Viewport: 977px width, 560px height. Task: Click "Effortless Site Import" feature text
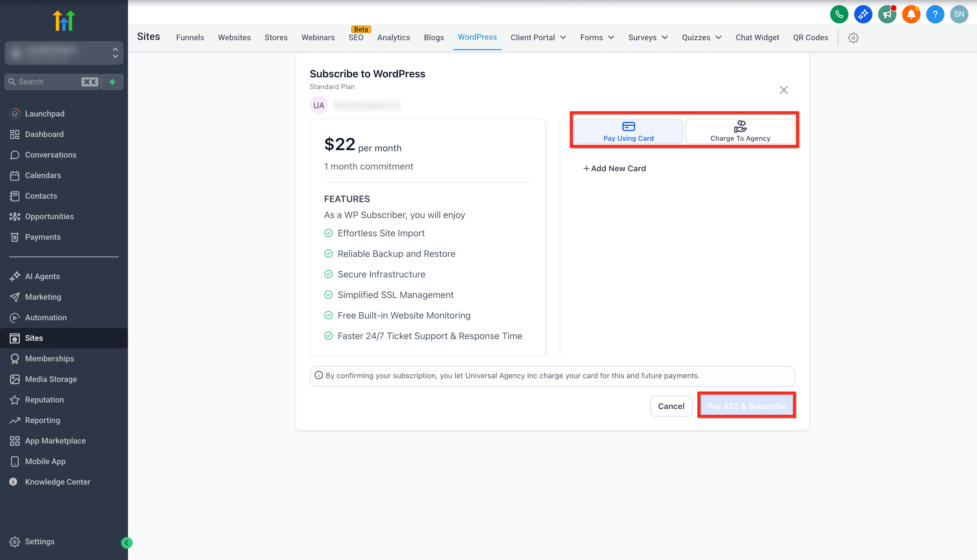coord(381,233)
